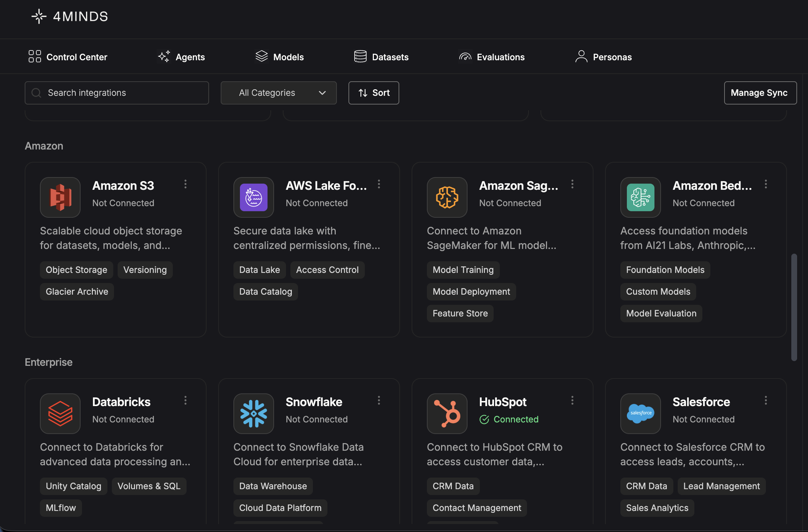Click the HubSpot Connected status text
808x532 pixels.
click(516, 420)
